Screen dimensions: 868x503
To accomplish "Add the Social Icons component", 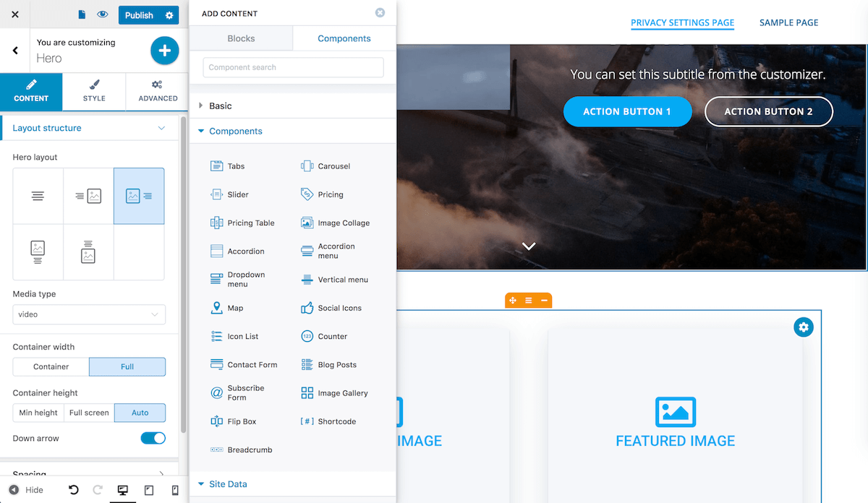I will (x=331, y=308).
